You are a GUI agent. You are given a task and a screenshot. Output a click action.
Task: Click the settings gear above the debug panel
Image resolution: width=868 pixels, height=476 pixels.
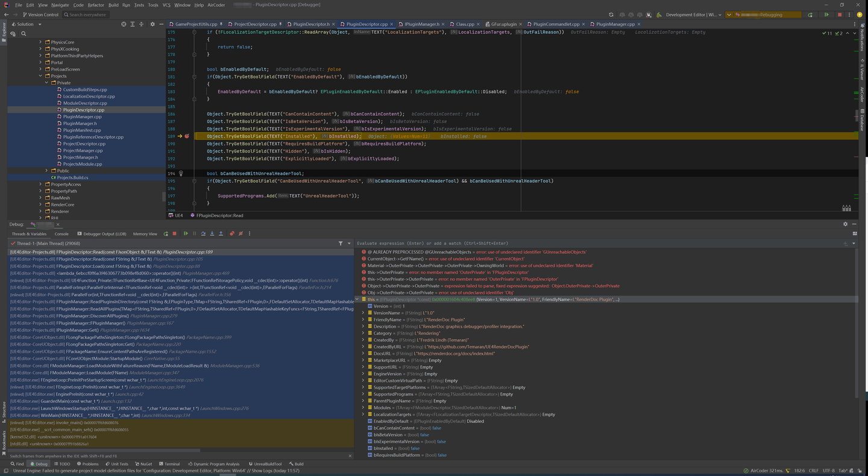(x=845, y=223)
